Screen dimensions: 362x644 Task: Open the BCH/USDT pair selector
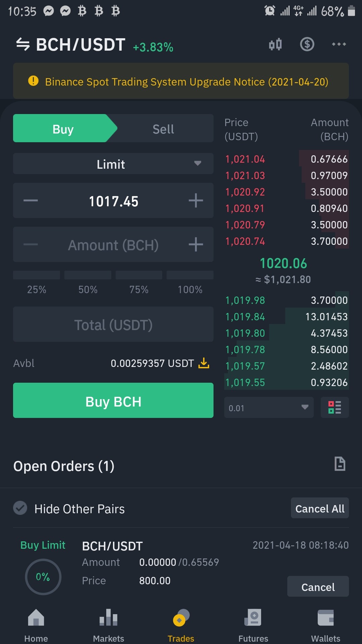80,45
